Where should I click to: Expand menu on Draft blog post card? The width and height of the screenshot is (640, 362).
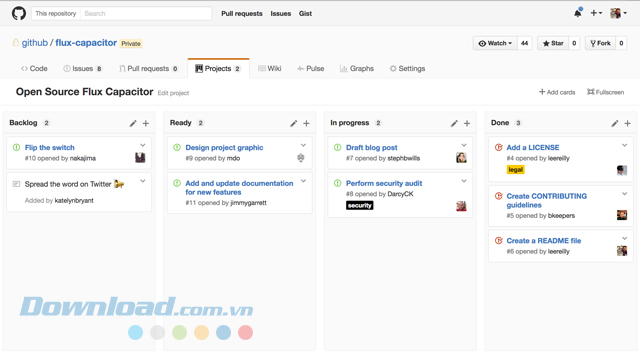(464, 145)
